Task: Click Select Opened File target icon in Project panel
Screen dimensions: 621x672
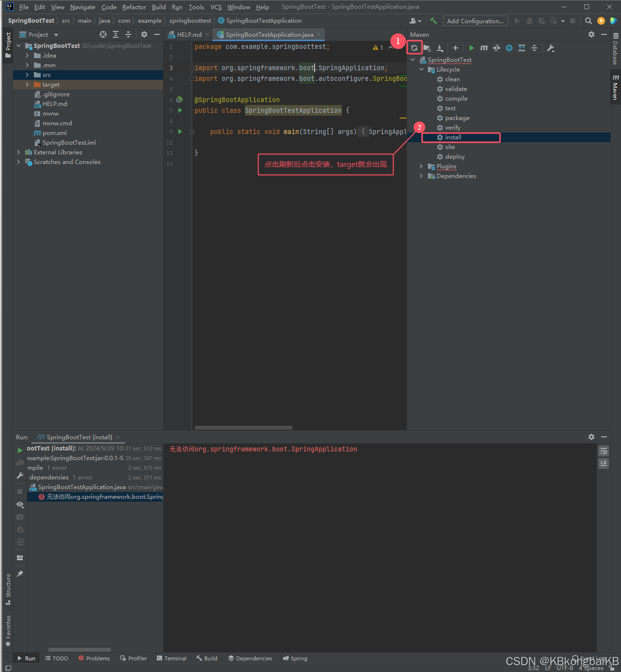Action: pyautogui.click(x=103, y=34)
